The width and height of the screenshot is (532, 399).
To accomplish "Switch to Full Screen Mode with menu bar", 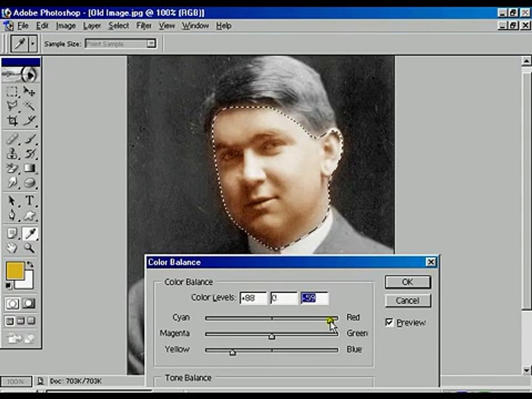I will point(21,321).
